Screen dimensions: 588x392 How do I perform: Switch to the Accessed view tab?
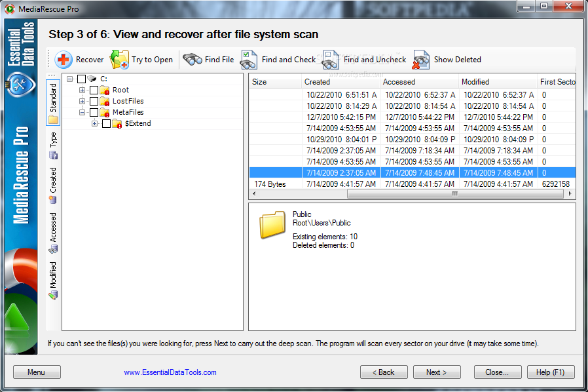tap(53, 233)
